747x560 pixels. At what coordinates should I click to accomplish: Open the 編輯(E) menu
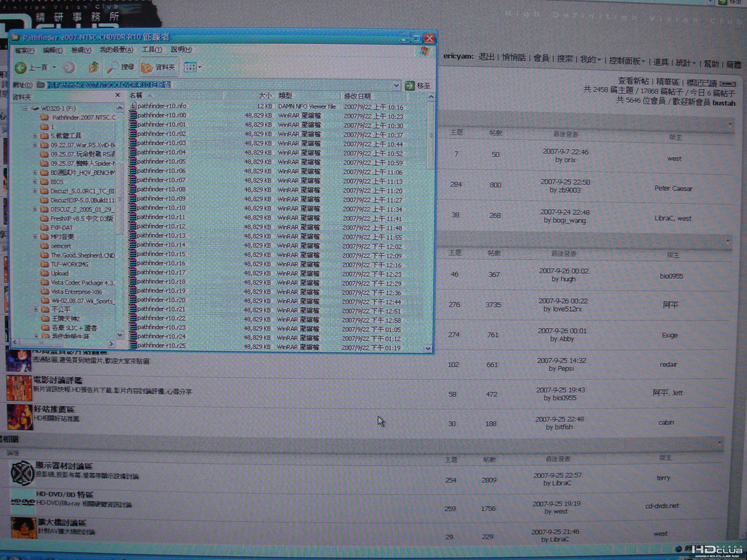pyautogui.click(x=53, y=50)
